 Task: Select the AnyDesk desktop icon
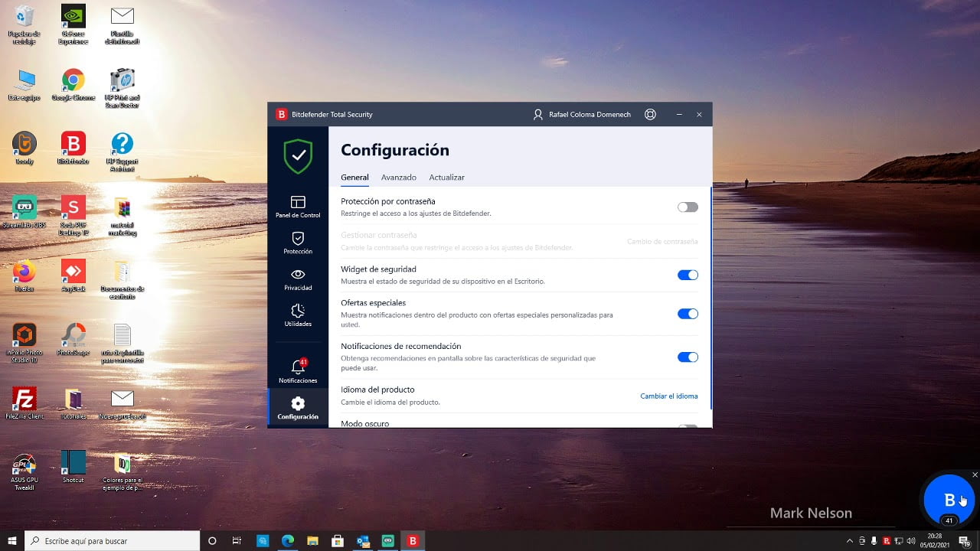[73, 275]
